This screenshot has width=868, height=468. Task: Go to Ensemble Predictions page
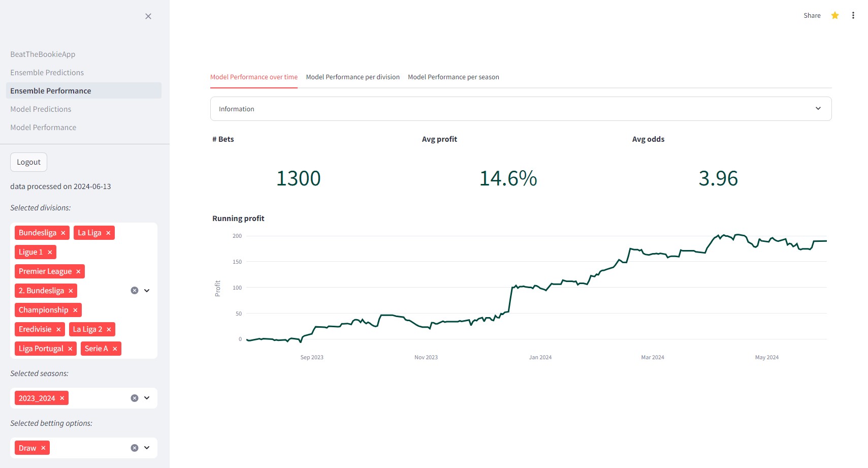(47, 73)
